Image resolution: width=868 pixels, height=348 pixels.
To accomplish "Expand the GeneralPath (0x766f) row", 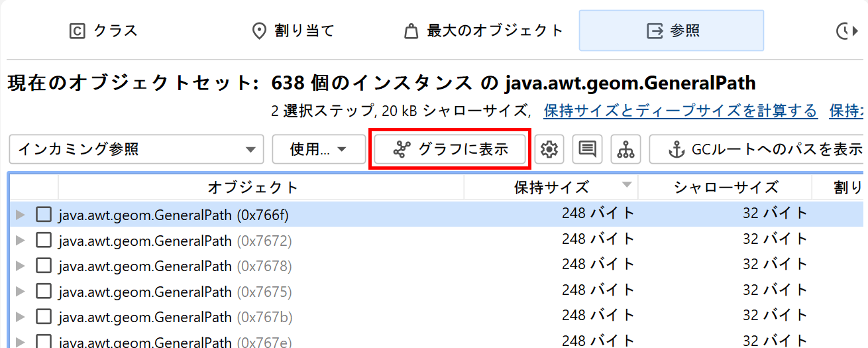I will 20,214.
